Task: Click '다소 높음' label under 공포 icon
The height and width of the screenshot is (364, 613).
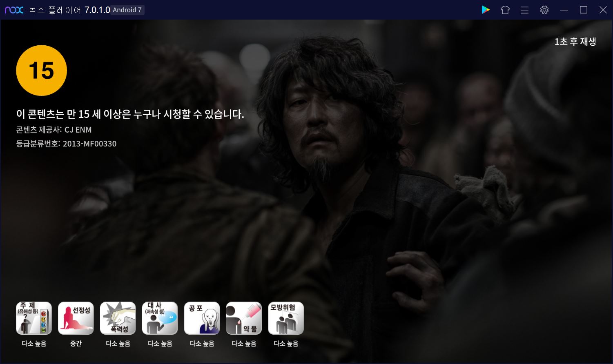Action: (202, 344)
